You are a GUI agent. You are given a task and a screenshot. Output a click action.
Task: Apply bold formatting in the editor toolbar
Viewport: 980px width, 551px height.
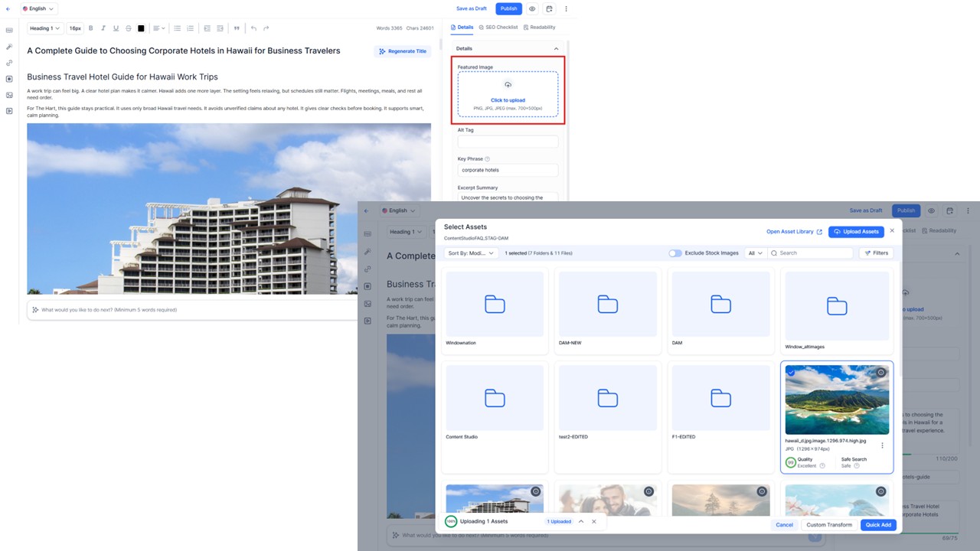coord(91,28)
